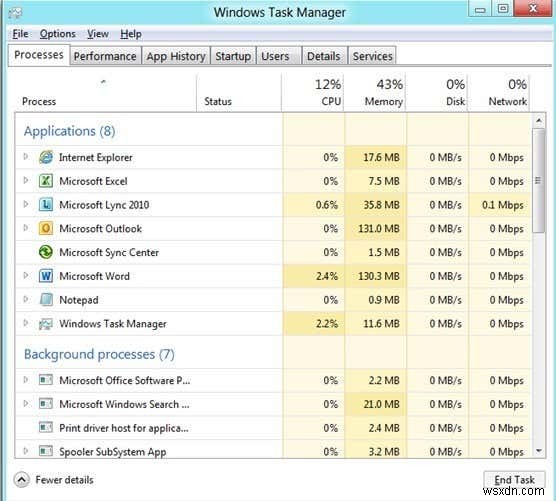Click the End Task button
This screenshot has width=556, height=501.
(x=514, y=480)
